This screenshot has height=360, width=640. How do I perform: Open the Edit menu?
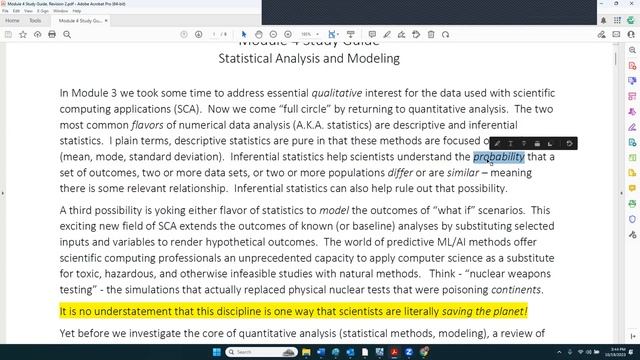(x=16, y=11)
